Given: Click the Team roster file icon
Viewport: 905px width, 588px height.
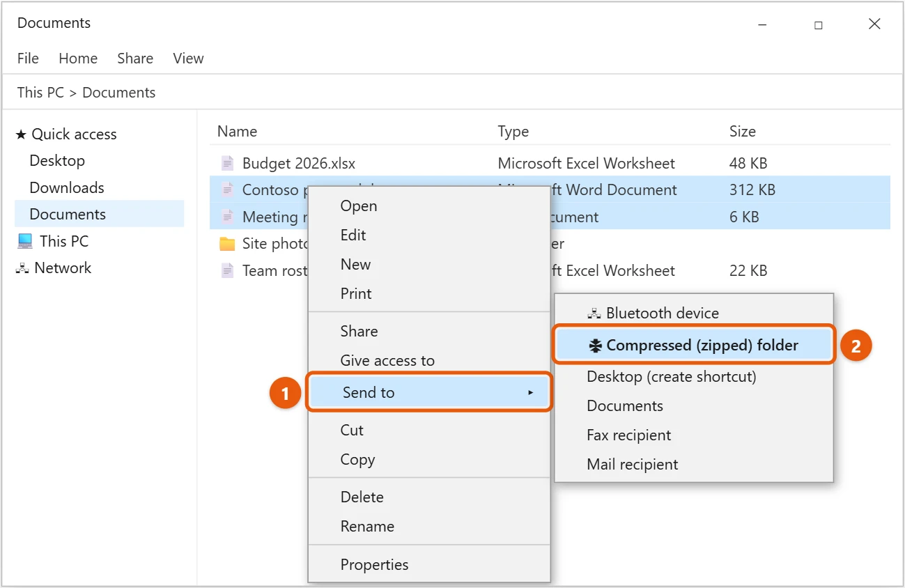Looking at the screenshot, I should click(x=227, y=270).
